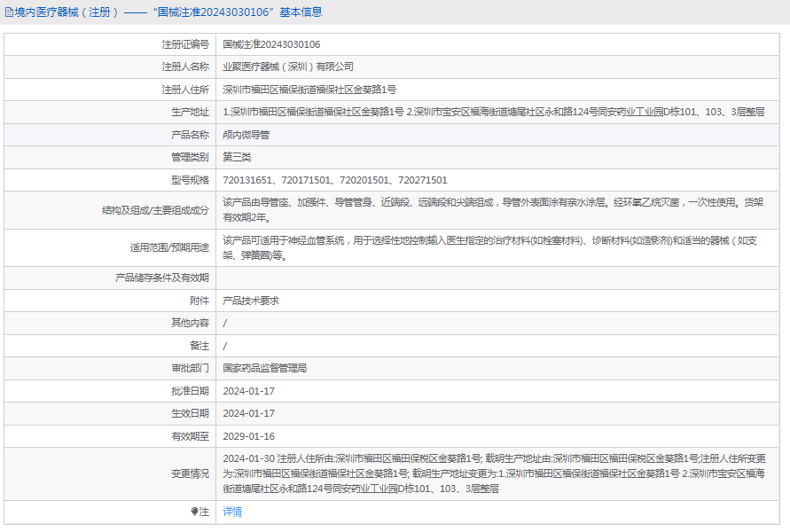
Task: Click registrant name 业聚医疗器械（深圳）有限公司
Action: [288, 67]
